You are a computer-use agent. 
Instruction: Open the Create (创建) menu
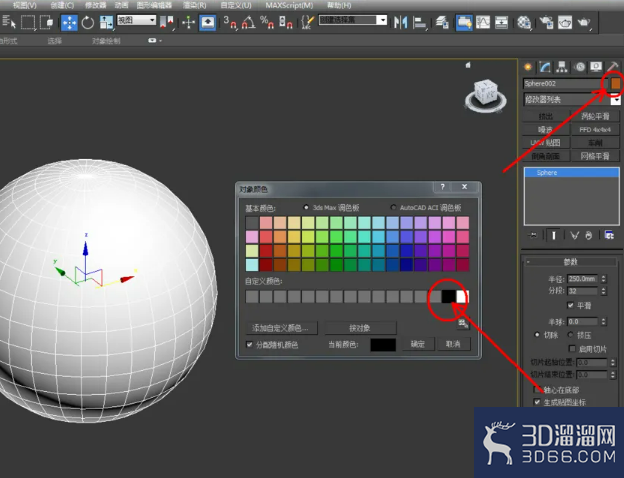62,6
